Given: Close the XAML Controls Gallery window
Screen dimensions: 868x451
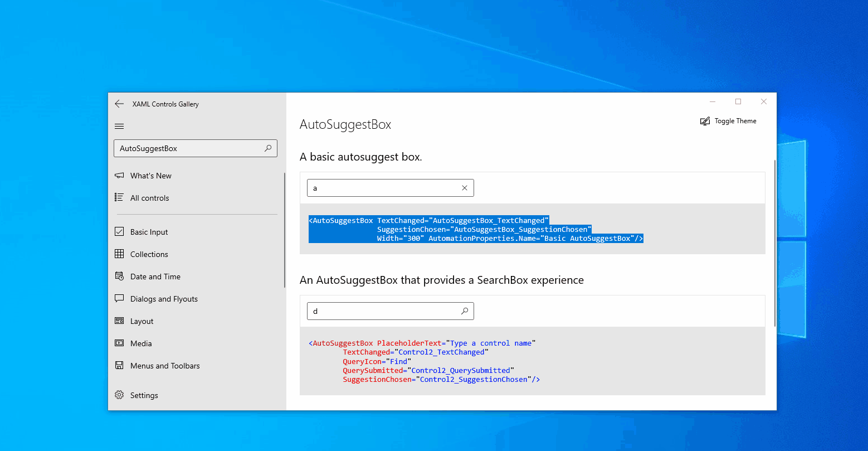Looking at the screenshot, I should 764,101.
